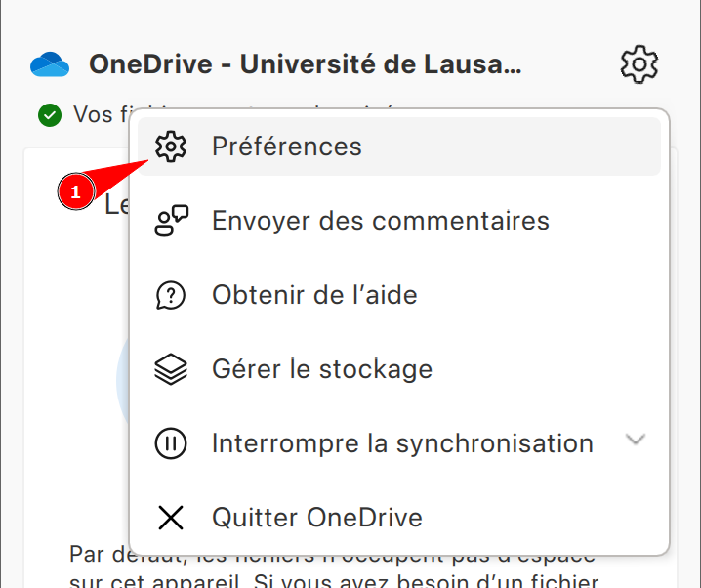Click the red number 1 annotation marker

pos(75,191)
